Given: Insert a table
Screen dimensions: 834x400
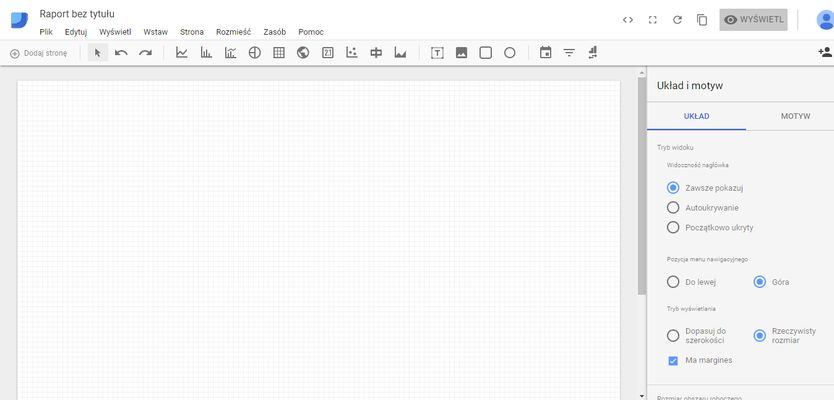Looking at the screenshot, I should tap(279, 53).
